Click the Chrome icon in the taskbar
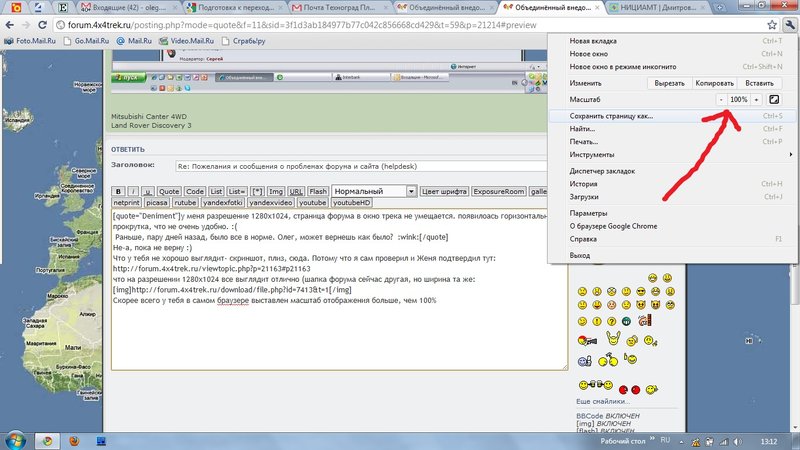 coord(46,439)
